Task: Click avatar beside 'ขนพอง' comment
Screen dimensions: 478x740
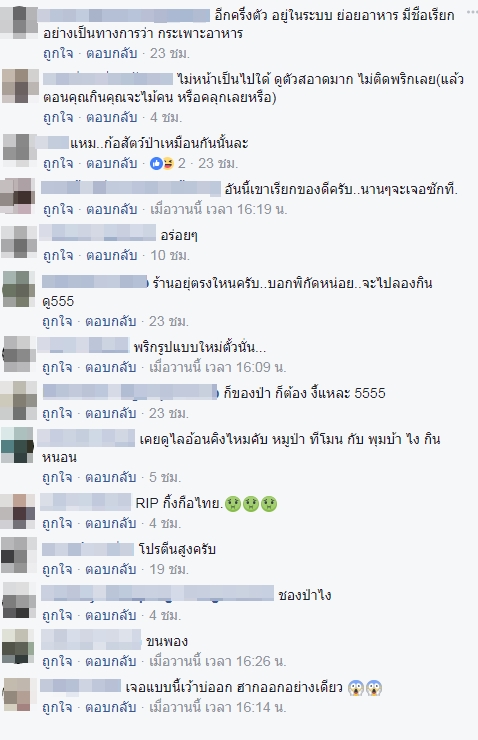Action: pyautogui.click(x=18, y=648)
